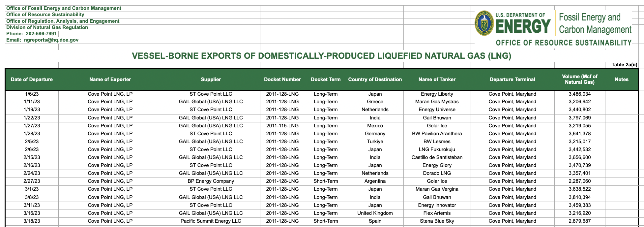
Task: Click the 'Country of Destination' header cell
Action: coord(375,80)
